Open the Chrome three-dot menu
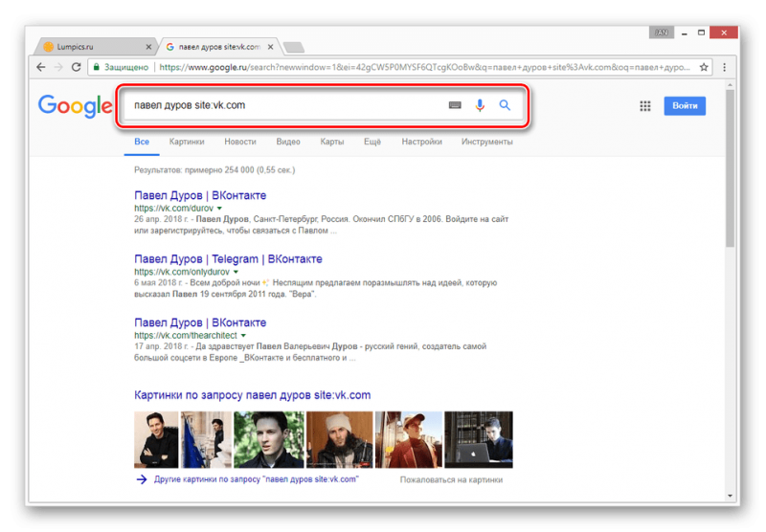 pos(725,67)
